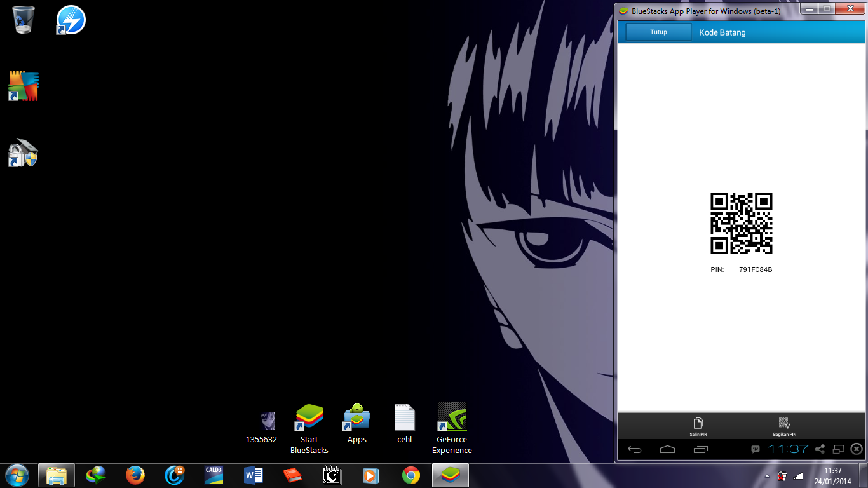
Task: Select the cehl text file
Action: tap(405, 423)
